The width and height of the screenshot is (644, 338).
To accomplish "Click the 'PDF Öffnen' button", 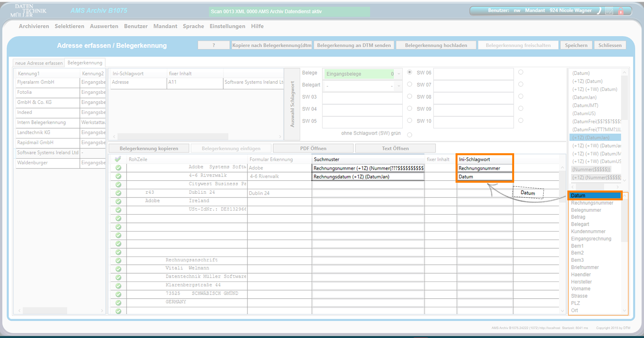I will click(313, 148).
